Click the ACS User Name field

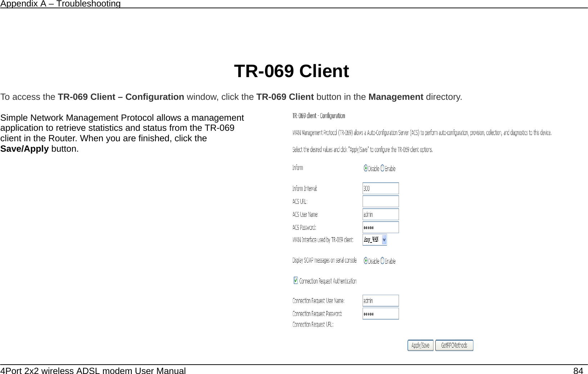[381, 214]
